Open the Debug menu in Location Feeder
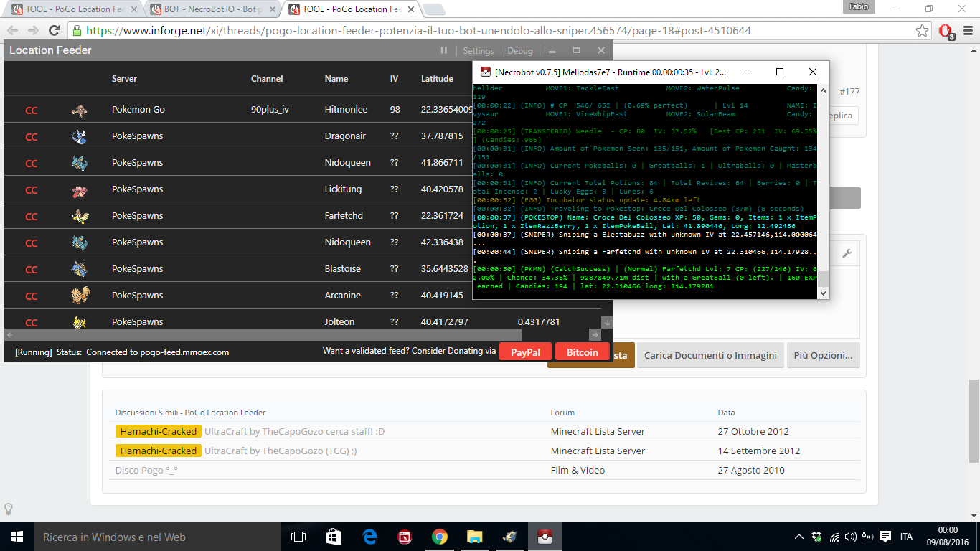 (520, 51)
